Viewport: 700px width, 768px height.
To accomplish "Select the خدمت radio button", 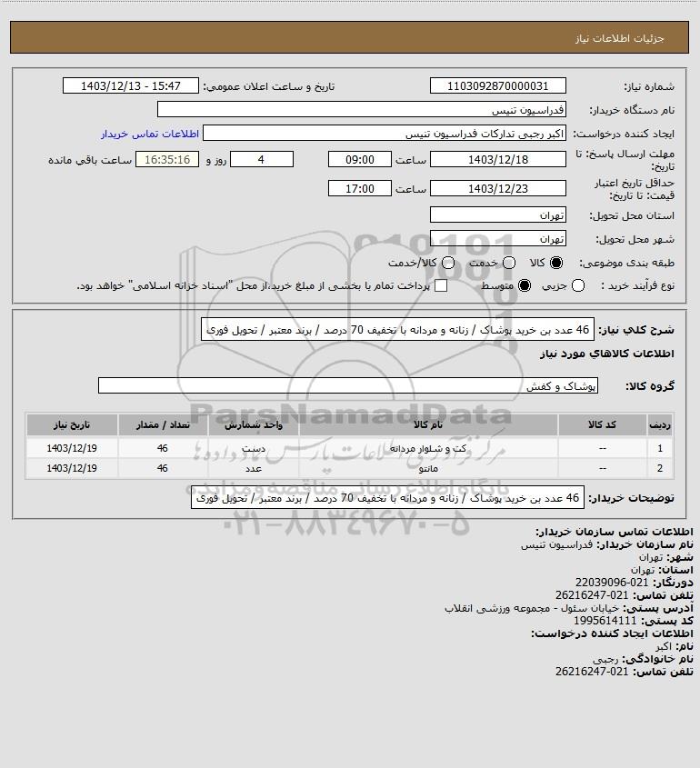I will point(509,263).
